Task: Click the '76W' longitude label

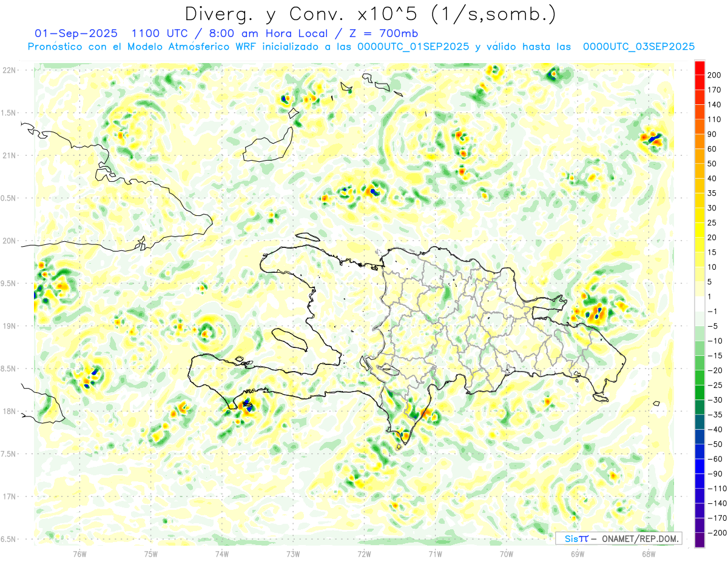Action: (80, 554)
